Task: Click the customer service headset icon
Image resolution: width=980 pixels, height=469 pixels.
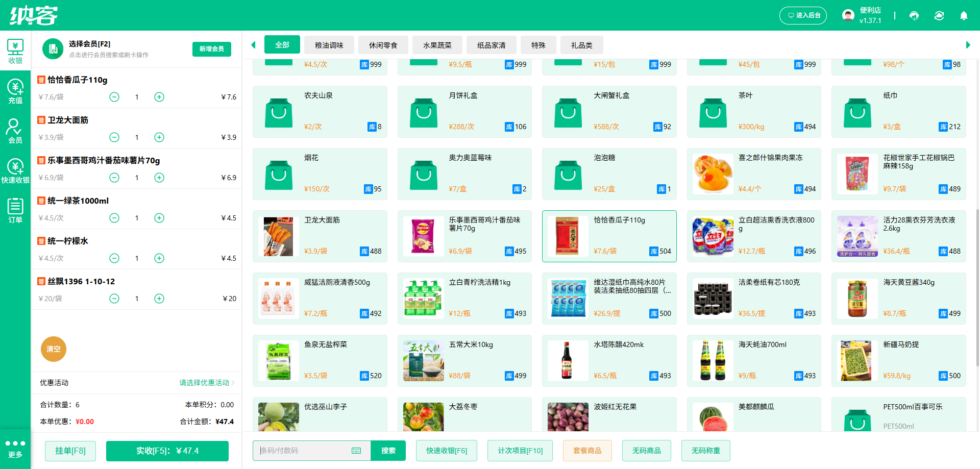Action: pos(914,16)
